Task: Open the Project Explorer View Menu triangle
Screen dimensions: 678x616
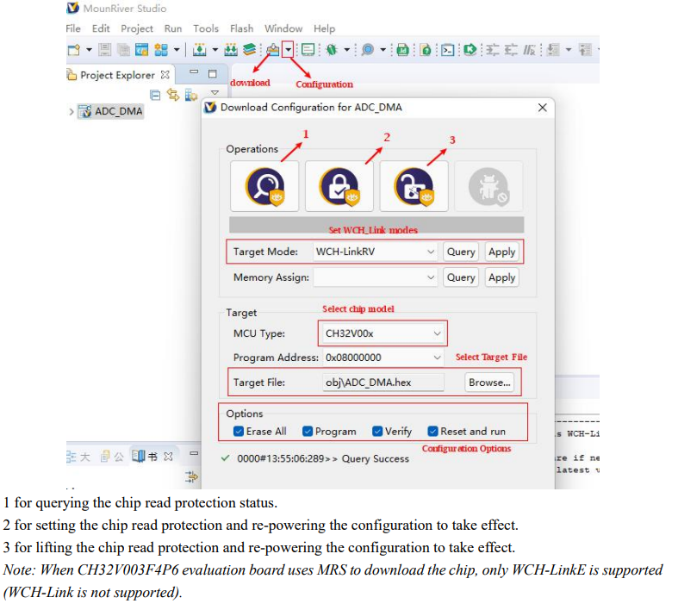Action: pos(215,93)
